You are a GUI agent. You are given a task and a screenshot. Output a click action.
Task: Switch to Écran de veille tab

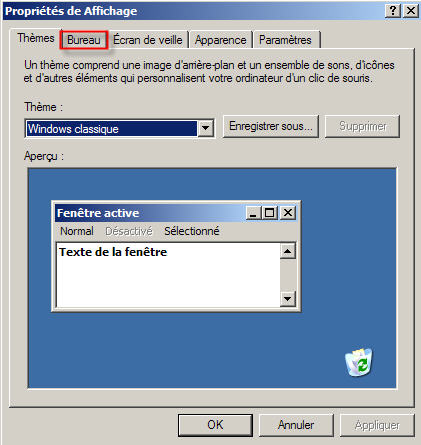pos(148,40)
